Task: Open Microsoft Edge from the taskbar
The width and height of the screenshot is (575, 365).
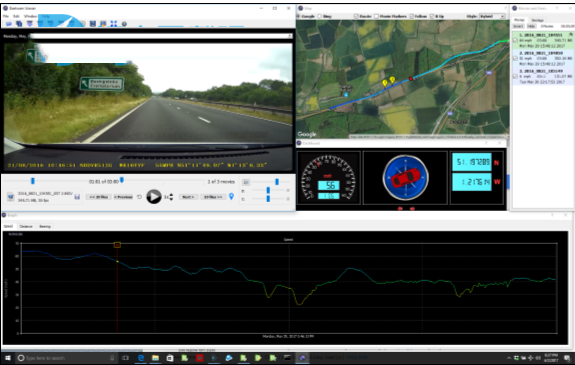Action: pos(141,358)
